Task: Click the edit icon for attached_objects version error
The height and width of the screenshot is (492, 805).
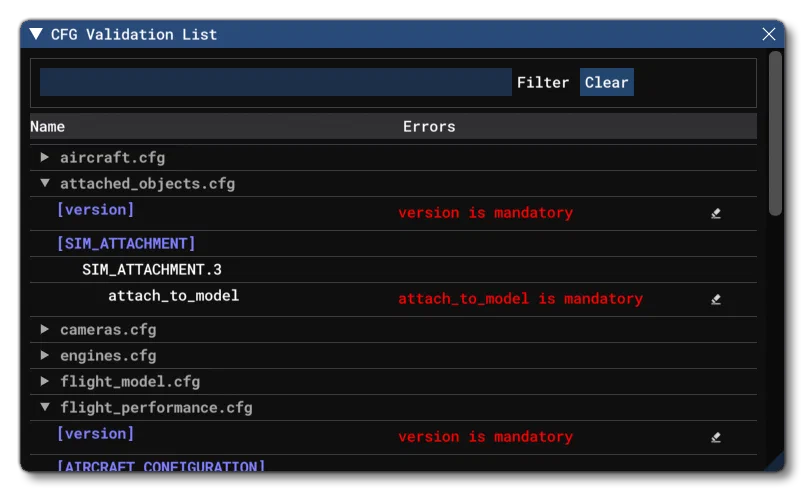Action: pyautogui.click(x=716, y=213)
